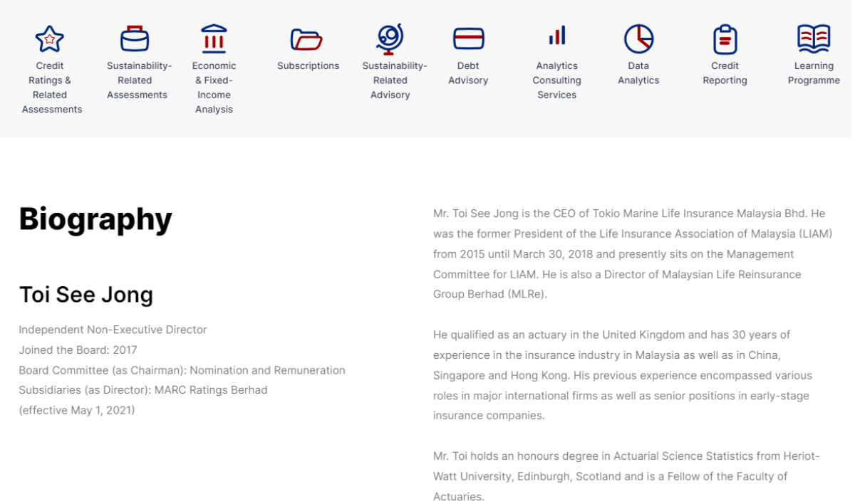
Task: Click the Debt Advisory card icon
Action: (469, 38)
